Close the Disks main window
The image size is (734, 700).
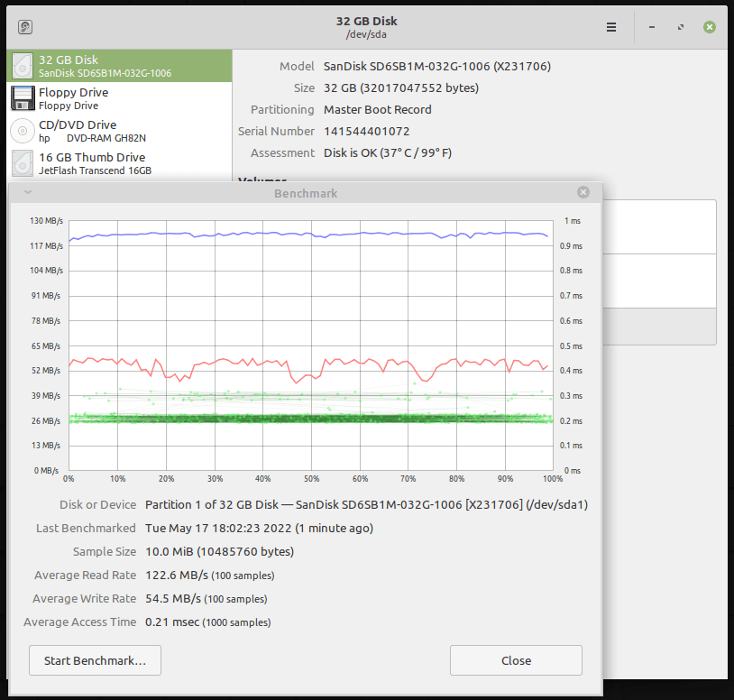pyautogui.click(x=709, y=27)
